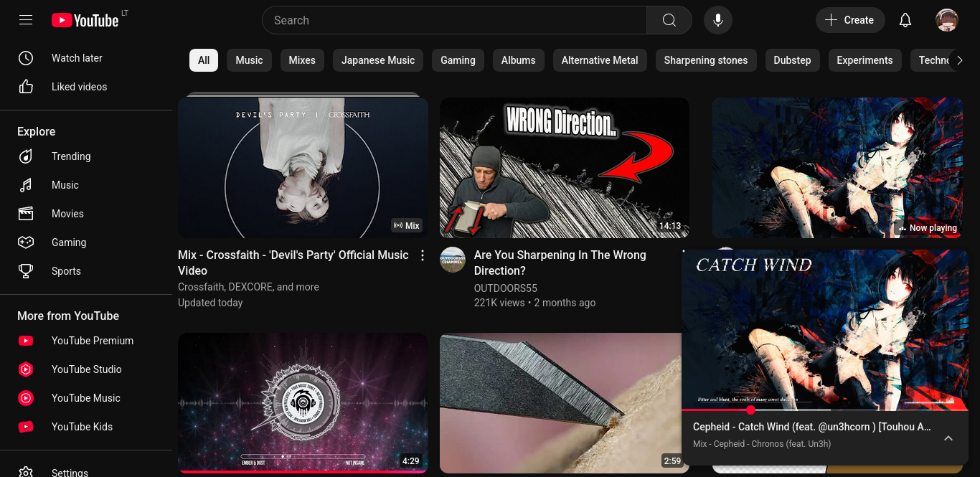Screen dimensions: 980x477
Task: Open the 2:59 knife edge thumbnail
Action: click(x=560, y=403)
